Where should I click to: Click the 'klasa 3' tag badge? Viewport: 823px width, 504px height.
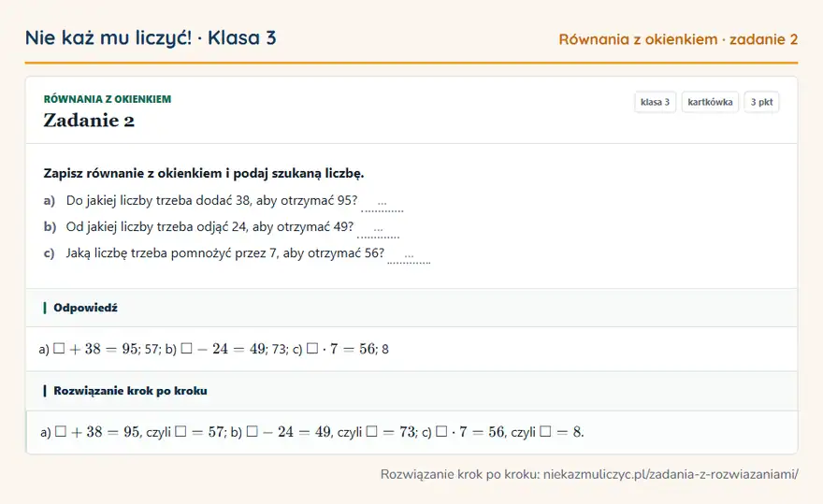(655, 102)
